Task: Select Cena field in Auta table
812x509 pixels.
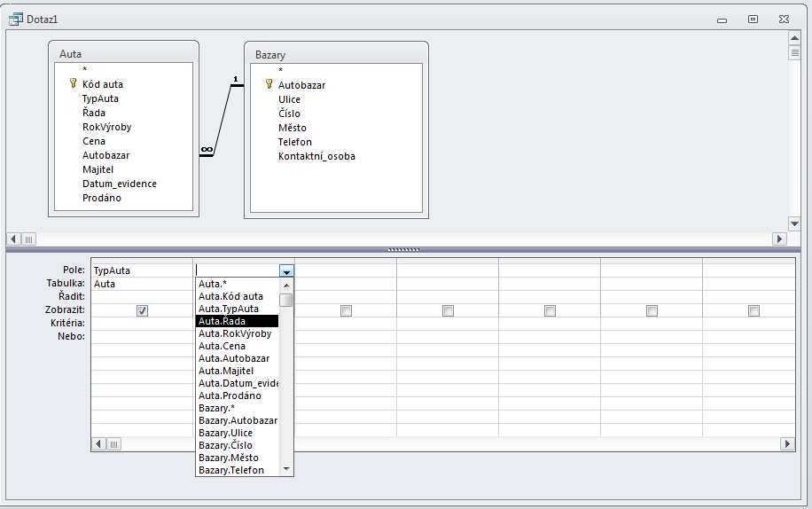Action: pyautogui.click(x=94, y=141)
